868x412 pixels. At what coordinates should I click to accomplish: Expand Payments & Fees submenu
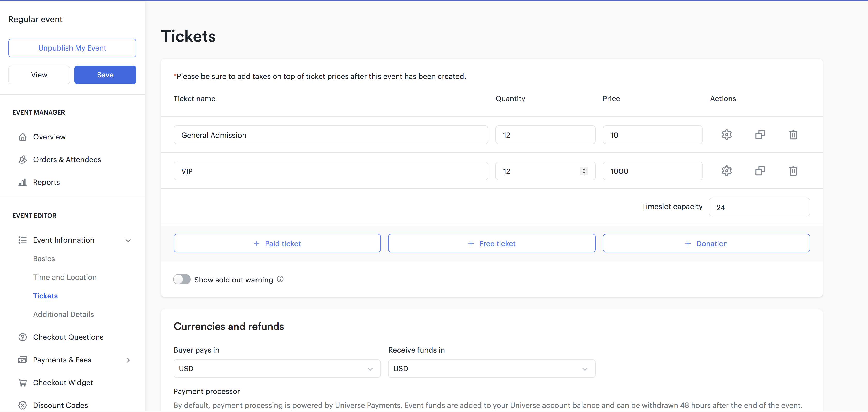pyautogui.click(x=128, y=360)
